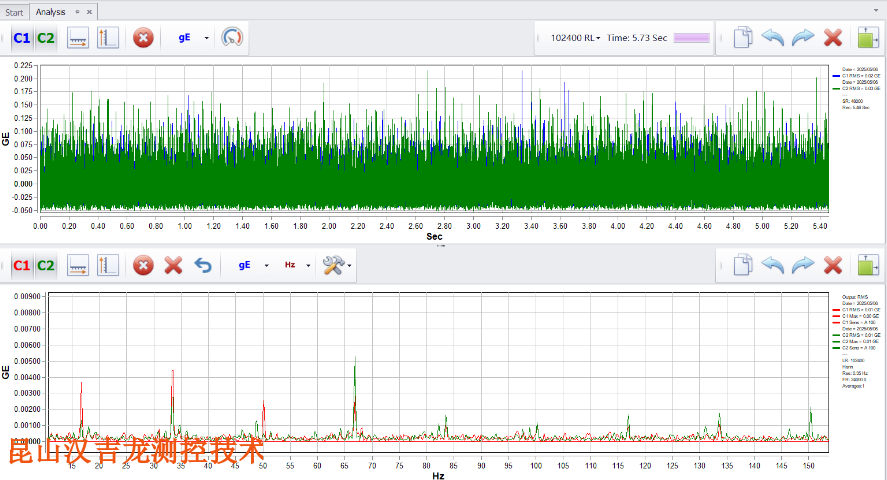This screenshot has height=480, width=887.
Task: Toggle red C1 channel in spectrum toolbar
Action: [x=21, y=265]
